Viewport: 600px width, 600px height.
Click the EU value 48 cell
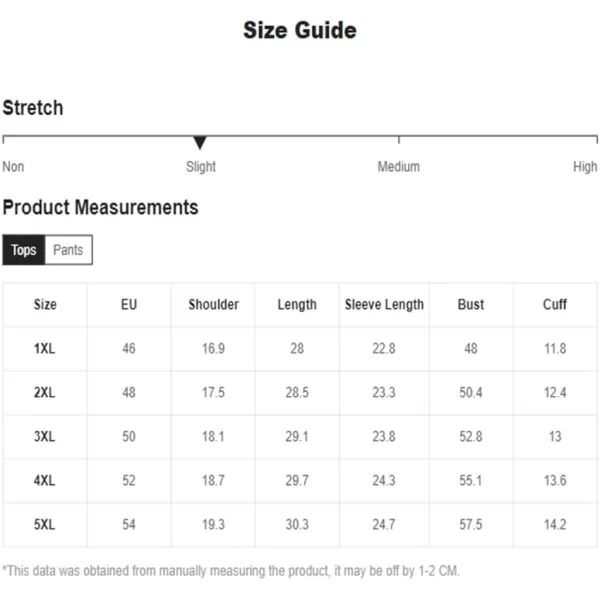click(x=129, y=393)
